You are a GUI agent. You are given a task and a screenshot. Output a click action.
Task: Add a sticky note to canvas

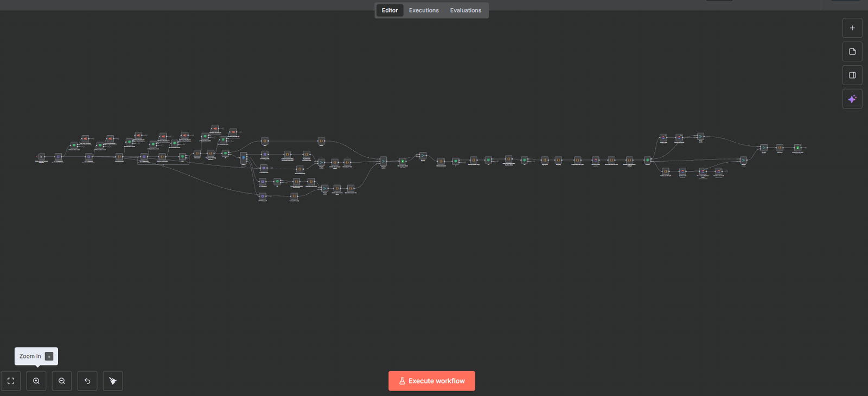tap(852, 52)
